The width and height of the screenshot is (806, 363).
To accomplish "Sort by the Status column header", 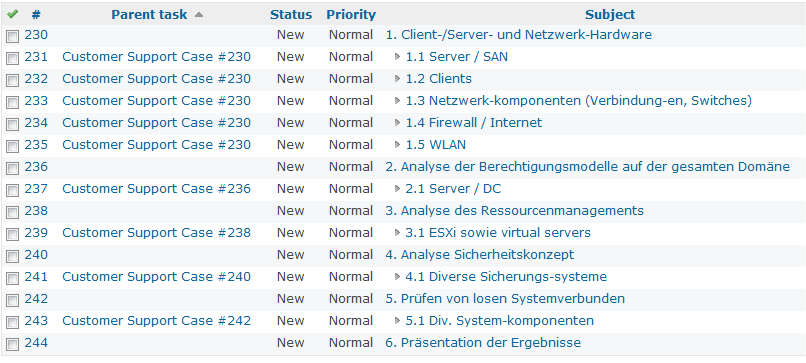I will [291, 15].
